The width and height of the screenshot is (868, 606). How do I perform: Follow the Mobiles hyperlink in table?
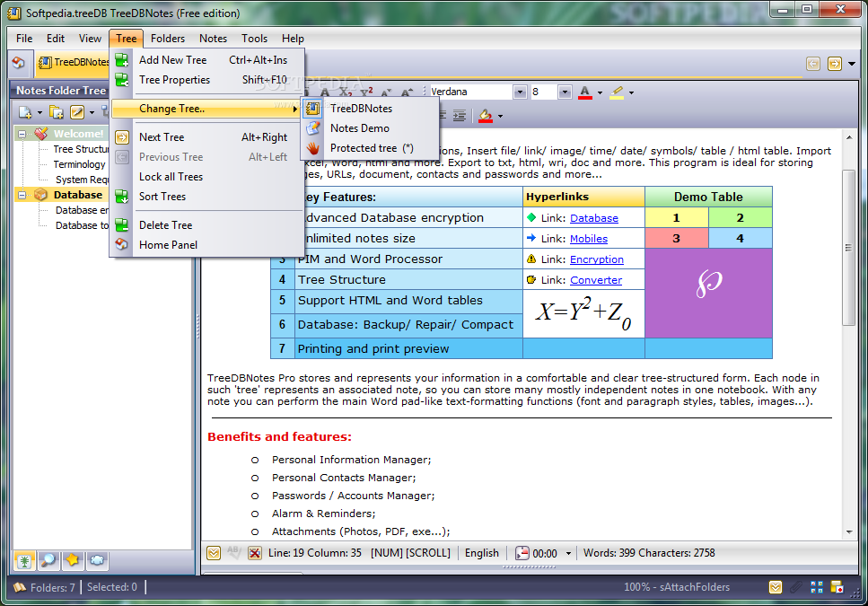click(x=589, y=239)
